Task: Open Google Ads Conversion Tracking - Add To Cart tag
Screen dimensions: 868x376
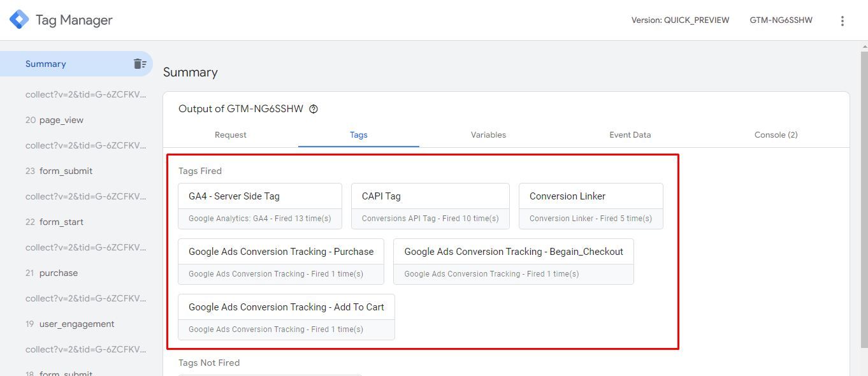Action: coord(286,317)
